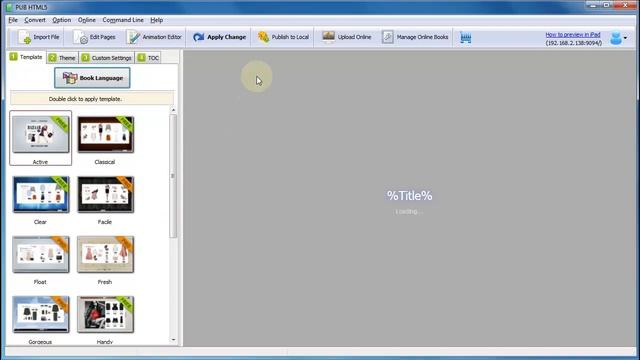Viewport: 640px width, 360px height.
Task: Click the shopping cart icon
Action: coord(466,38)
